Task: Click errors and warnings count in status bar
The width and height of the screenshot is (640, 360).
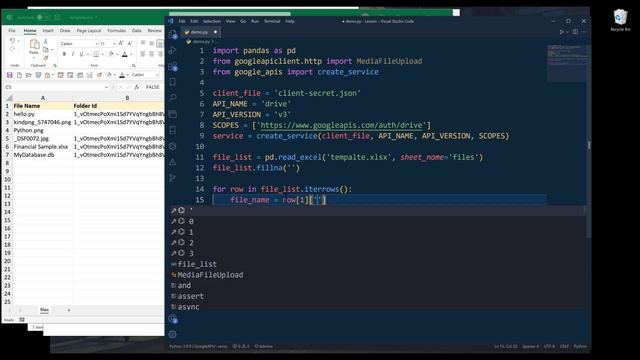Action: tap(241, 346)
